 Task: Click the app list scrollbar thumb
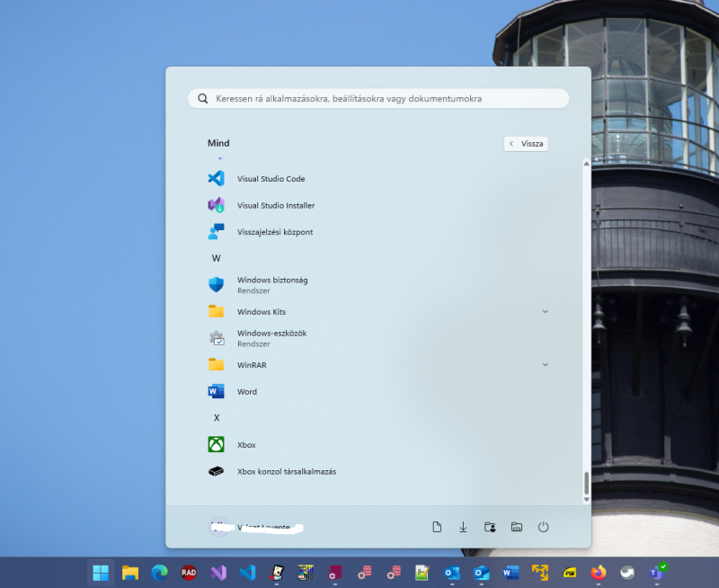tap(586, 483)
